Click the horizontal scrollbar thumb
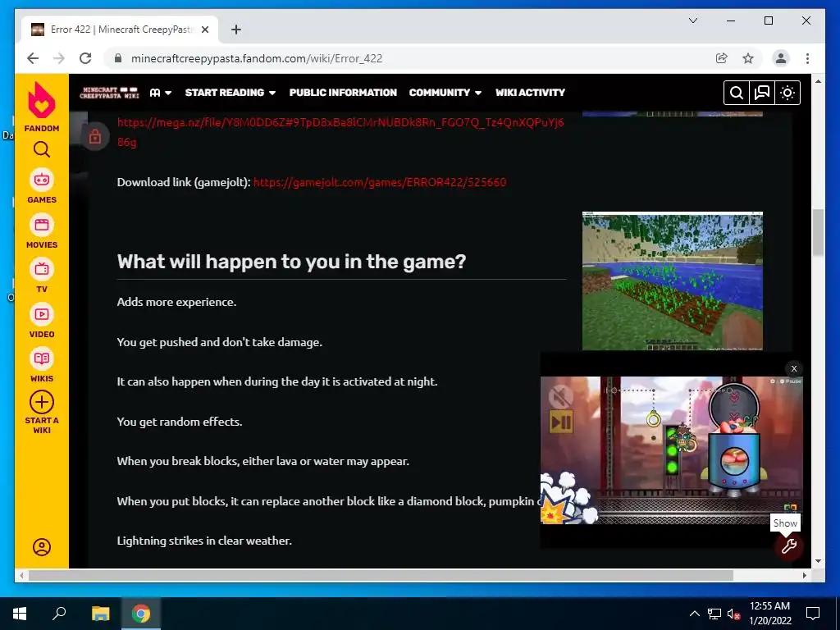This screenshot has height=630, width=840. click(381, 575)
